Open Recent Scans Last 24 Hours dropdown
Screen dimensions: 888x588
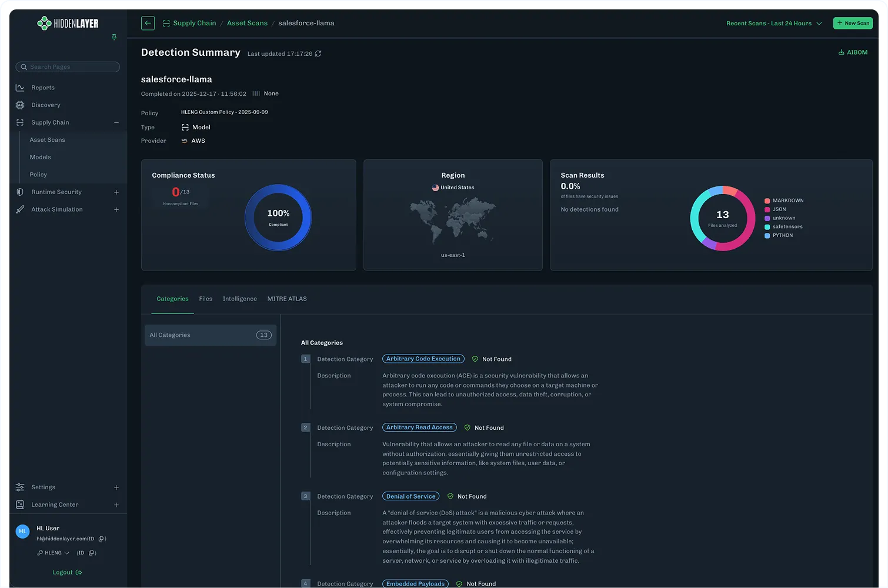tap(774, 24)
